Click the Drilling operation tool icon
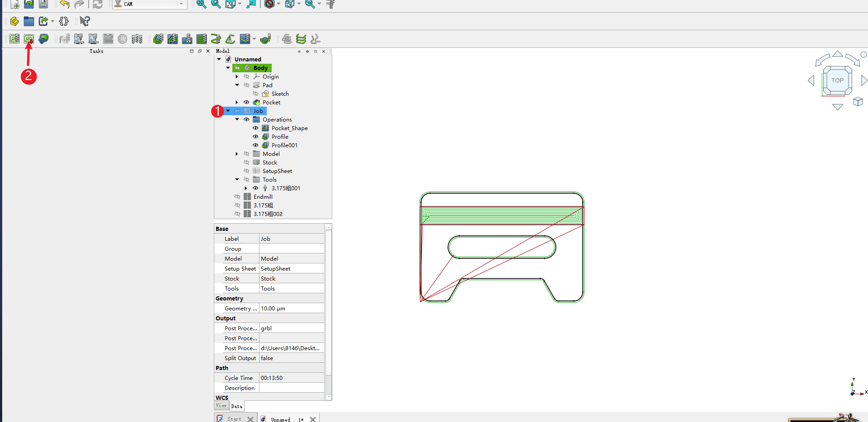The height and width of the screenshot is (422, 868). coord(187,39)
